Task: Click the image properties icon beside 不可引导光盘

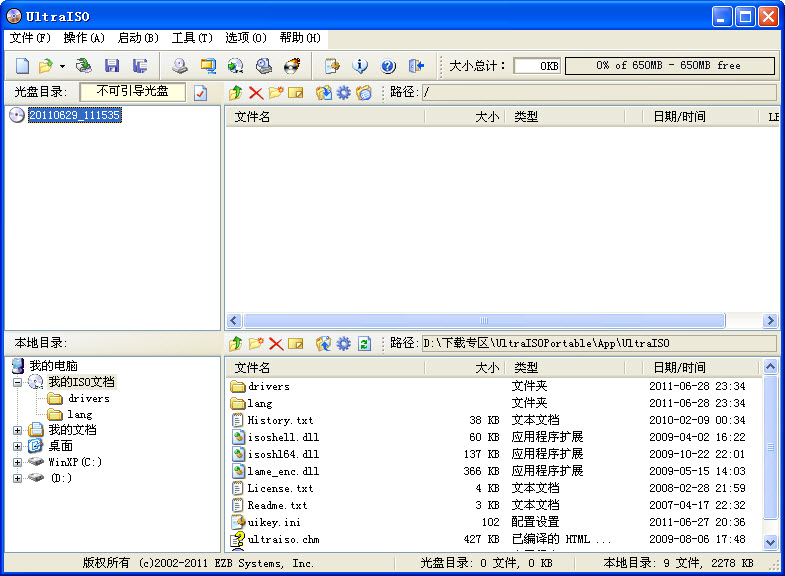Action: click(200, 93)
